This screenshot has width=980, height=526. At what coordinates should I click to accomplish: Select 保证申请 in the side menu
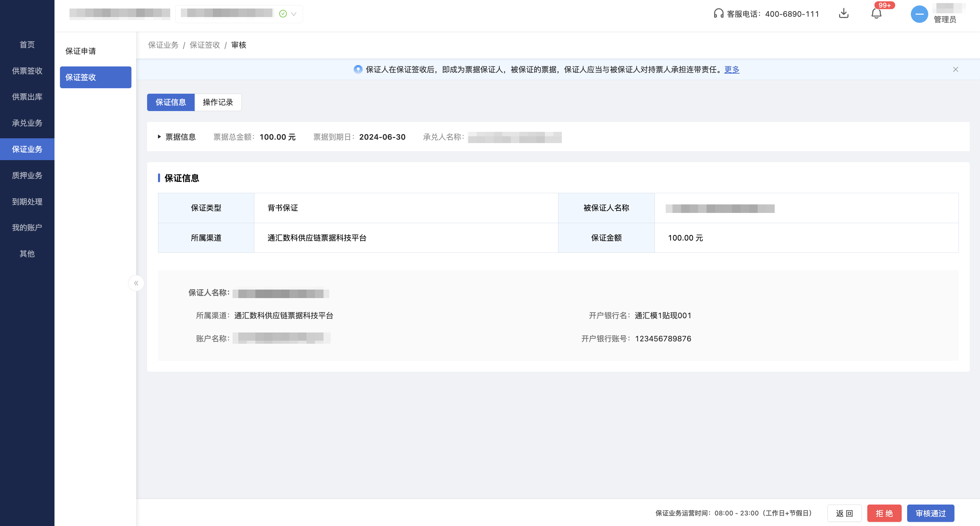(80, 51)
